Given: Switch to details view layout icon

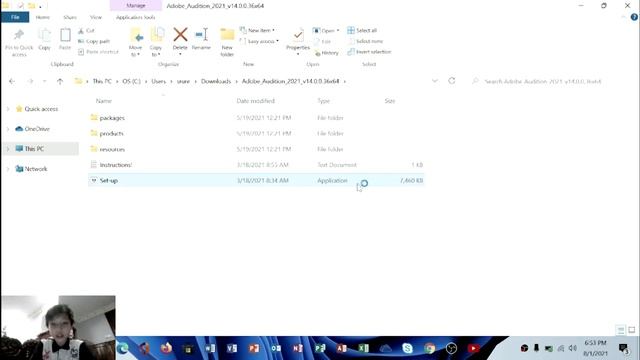Looking at the screenshot, I should click(x=621, y=330).
